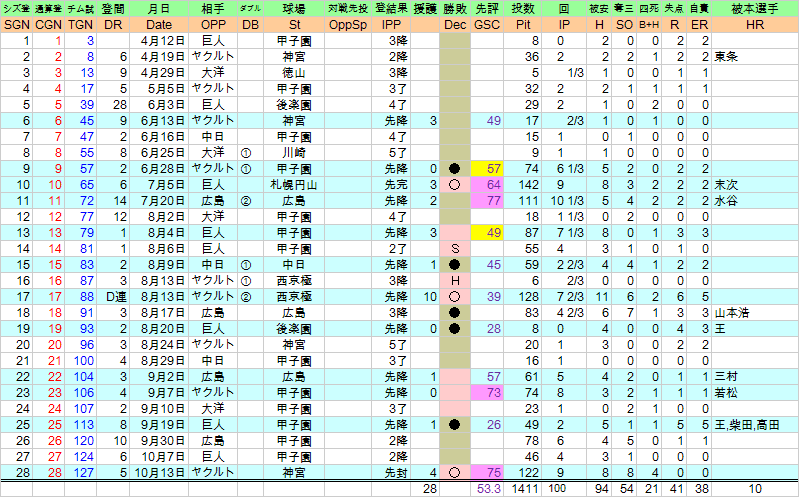Click the TGN value 127
Image resolution: width=799 pixels, height=497 pixels.
pos(81,473)
